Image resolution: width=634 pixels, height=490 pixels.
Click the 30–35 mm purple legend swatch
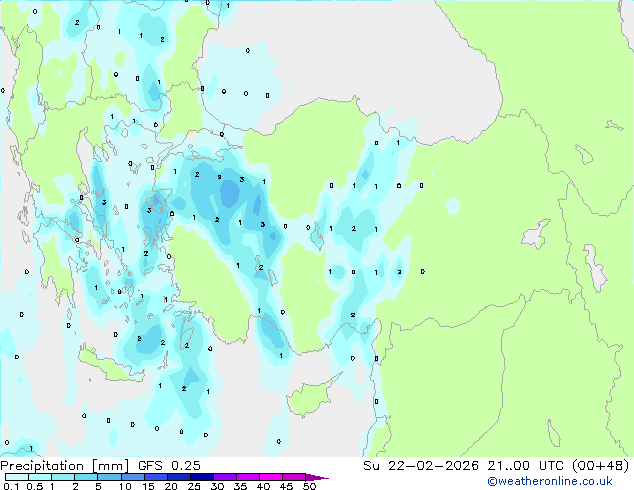[x=225, y=477]
